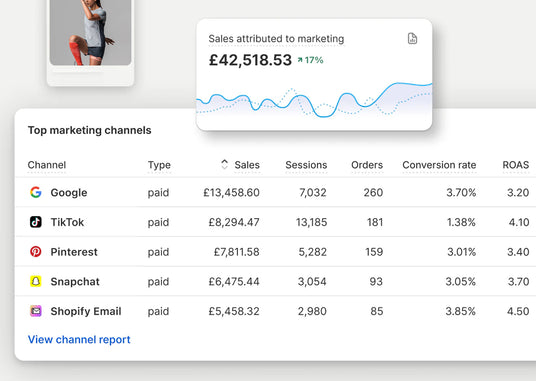Click the paid type in TikTok row
The image size is (536, 381).
point(158,223)
